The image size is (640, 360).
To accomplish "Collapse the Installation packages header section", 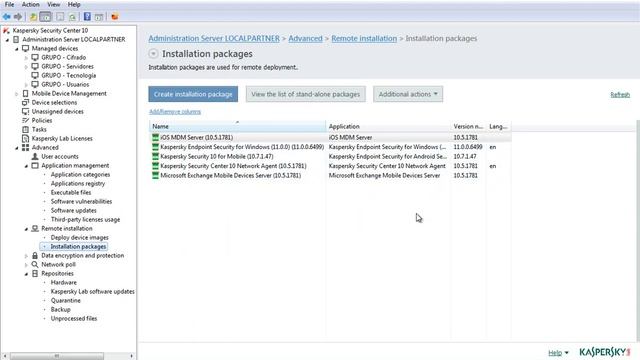I will pyautogui.click(x=153, y=53).
